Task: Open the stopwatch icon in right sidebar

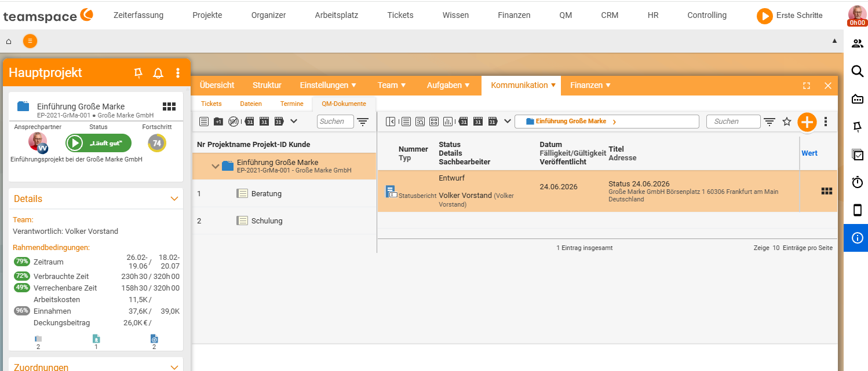Action: click(857, 182)
